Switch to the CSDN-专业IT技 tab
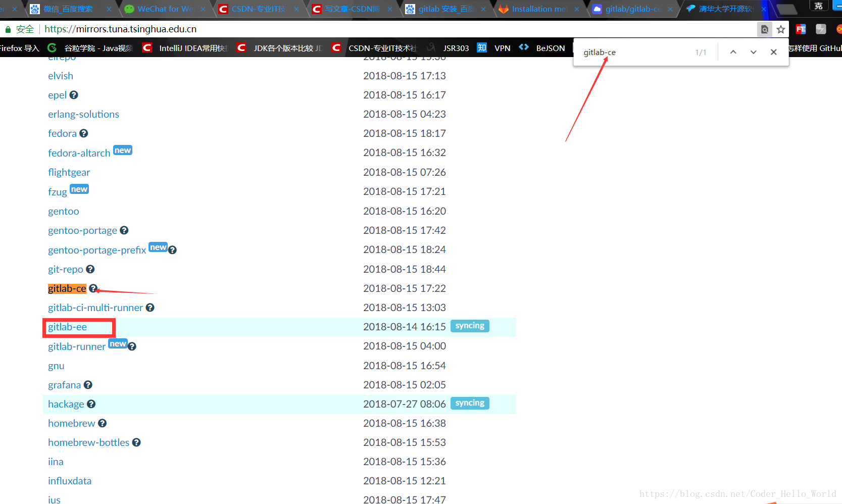842x504 pixels. 258,9
